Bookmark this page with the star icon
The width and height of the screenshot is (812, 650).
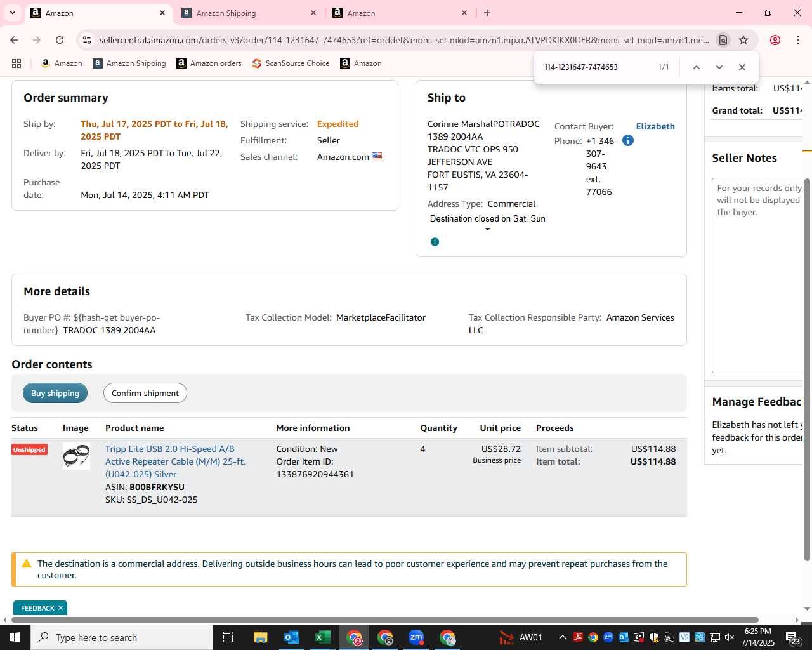point(743,40)
